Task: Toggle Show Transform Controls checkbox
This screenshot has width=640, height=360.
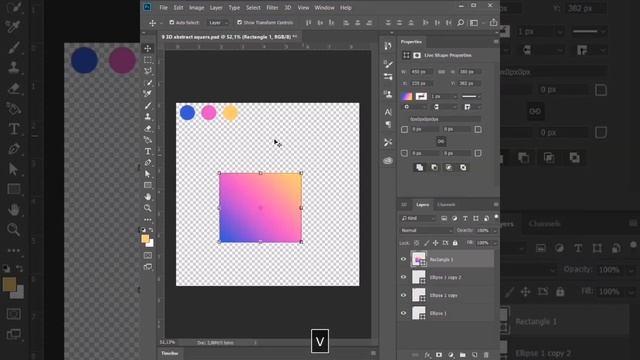Action: click(x=240, y=22)
